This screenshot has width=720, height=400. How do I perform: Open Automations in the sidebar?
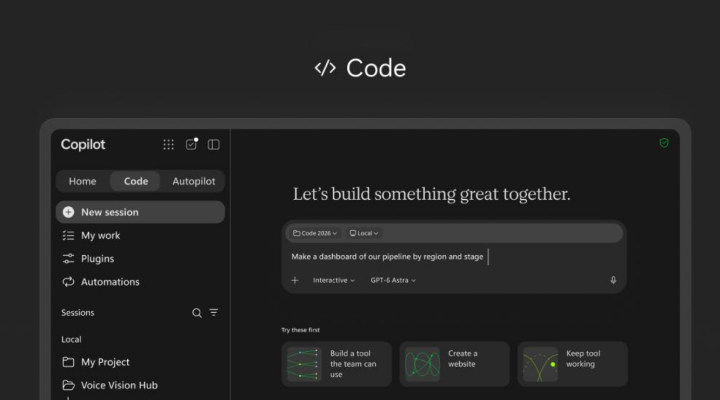pos(141,282)
